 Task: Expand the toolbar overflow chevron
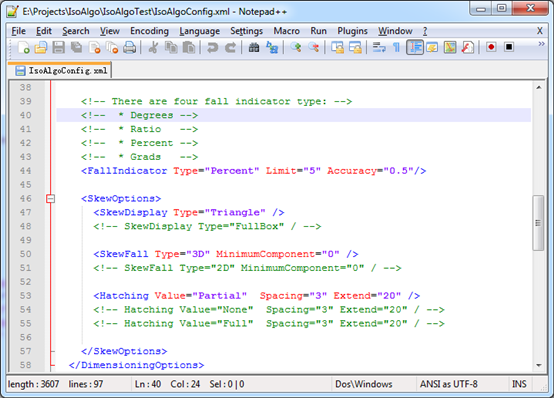tap(541, 44)
